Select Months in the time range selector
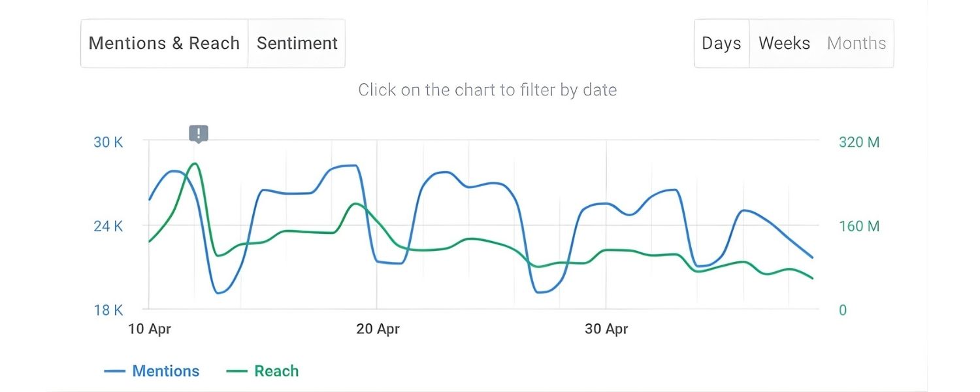The image size is (980, 392). click(857, 43)
